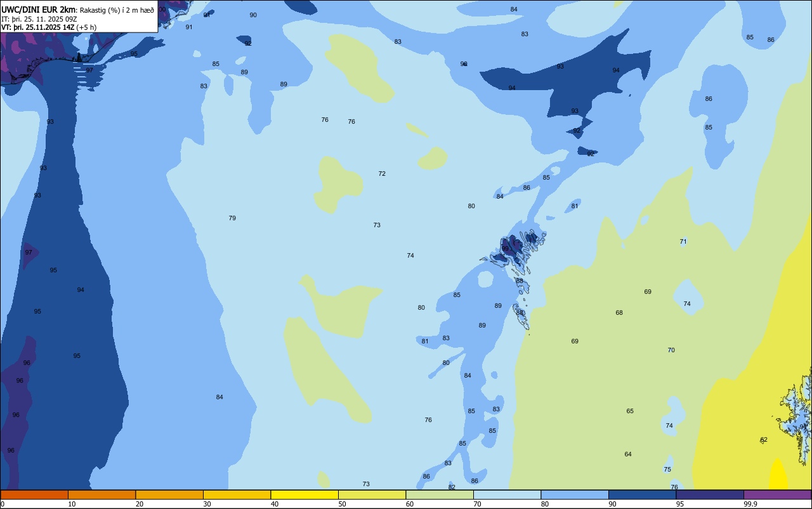Click the 50–60 pale yellow legend block

click(x=372, y=494)
